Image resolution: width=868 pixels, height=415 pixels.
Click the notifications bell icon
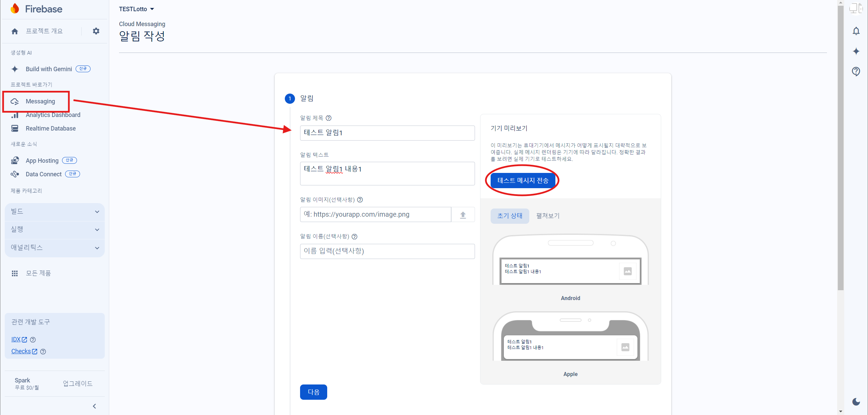pyautogui.click(x=856, y=31)
